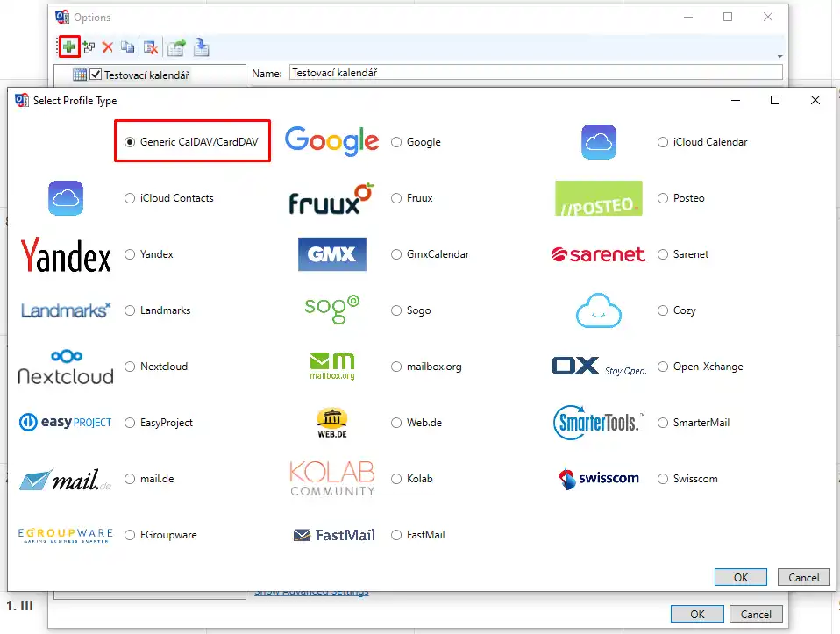Click the red sarenet logo

coord(598,254)
